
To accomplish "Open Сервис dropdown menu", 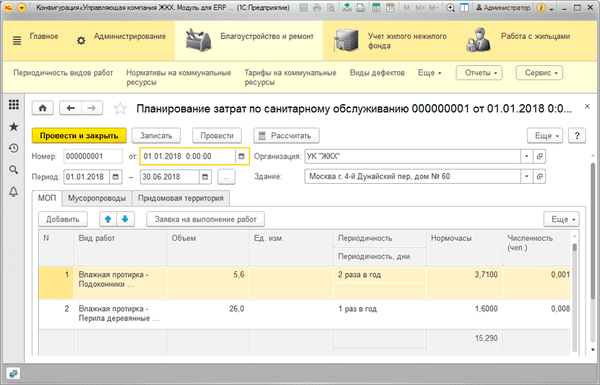I will [x=539, y=73].
